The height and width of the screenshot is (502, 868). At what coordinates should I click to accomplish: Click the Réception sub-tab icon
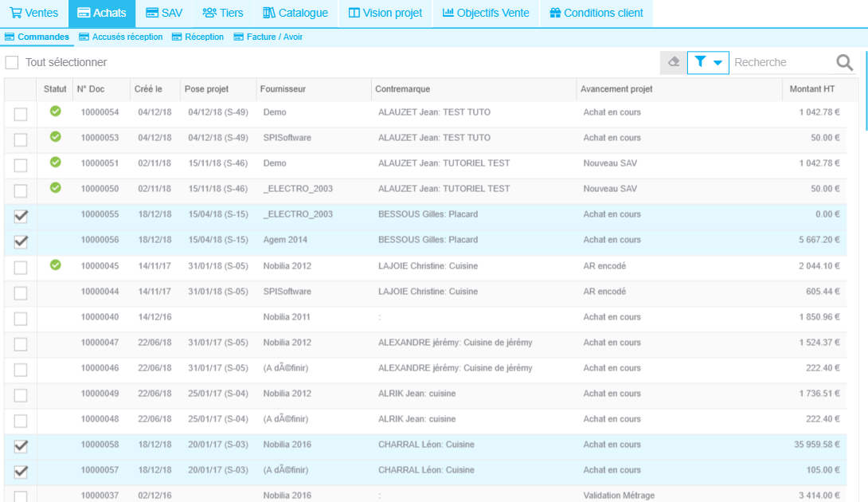pyautogui.click(x=177, y=37)
